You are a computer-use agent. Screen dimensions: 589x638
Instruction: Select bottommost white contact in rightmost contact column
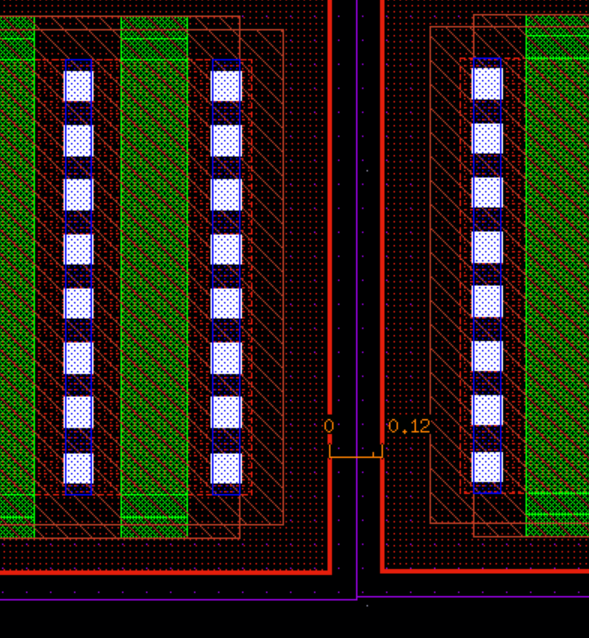[x=487, y=467]
